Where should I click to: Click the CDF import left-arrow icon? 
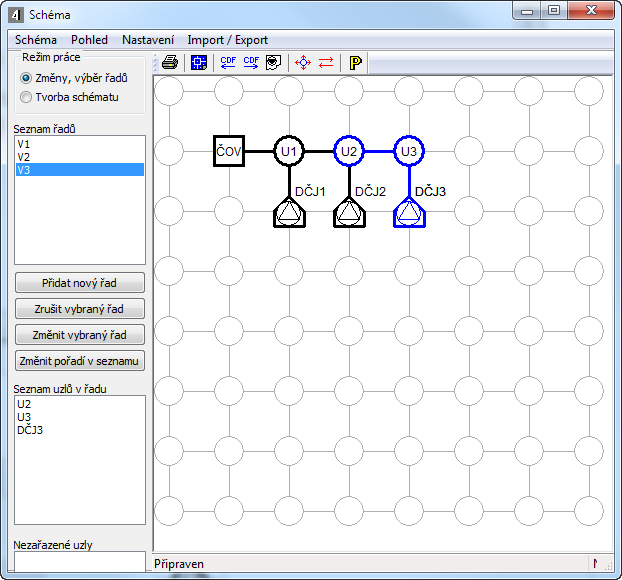point(228,63)
